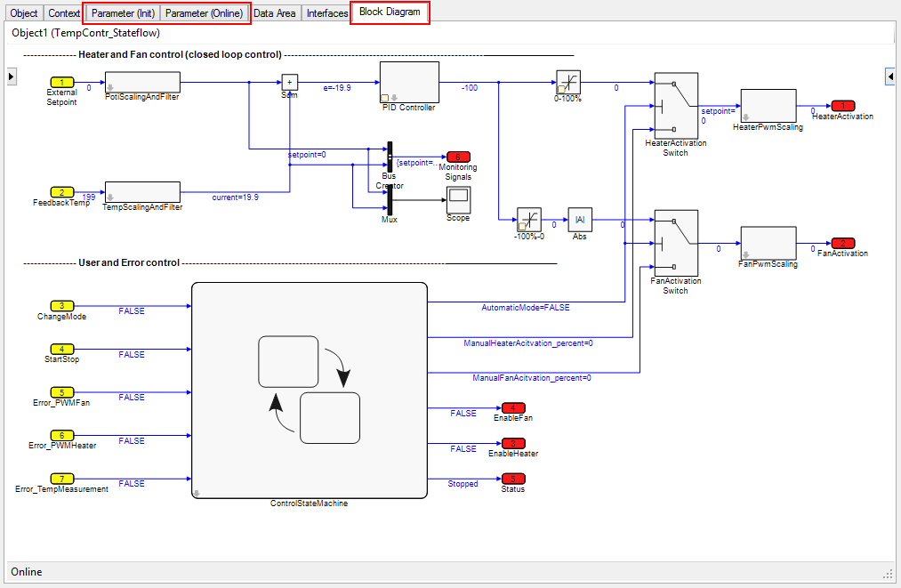The width and height of the screenshot is (901, 588).
Task: Select the Status output port 5
Action: point(513,479)
